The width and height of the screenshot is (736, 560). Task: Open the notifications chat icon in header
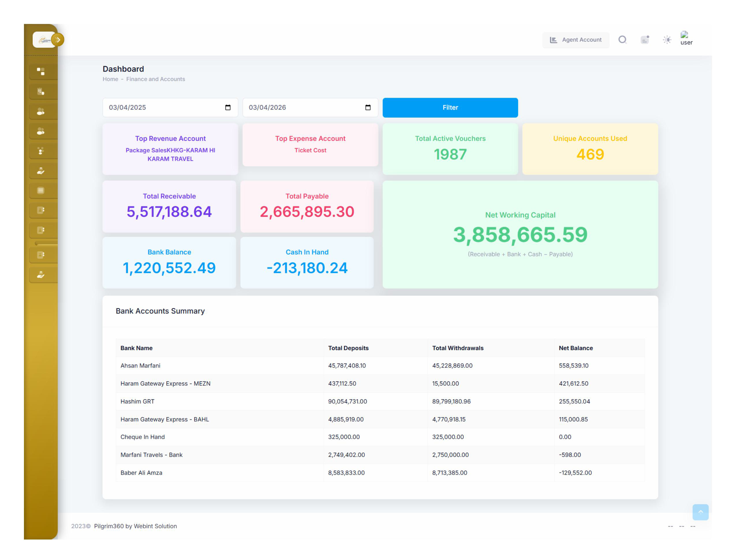point(644,40)
